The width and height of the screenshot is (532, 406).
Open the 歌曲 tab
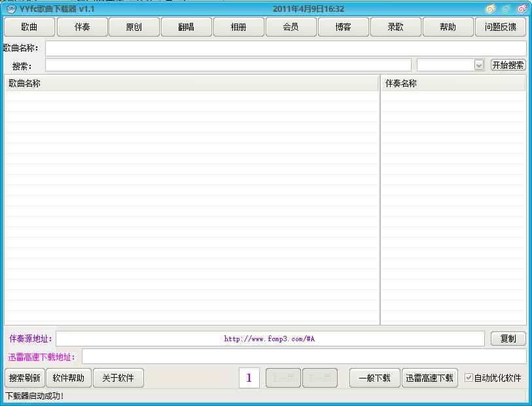pyautogui.click(x=29, y=27)
